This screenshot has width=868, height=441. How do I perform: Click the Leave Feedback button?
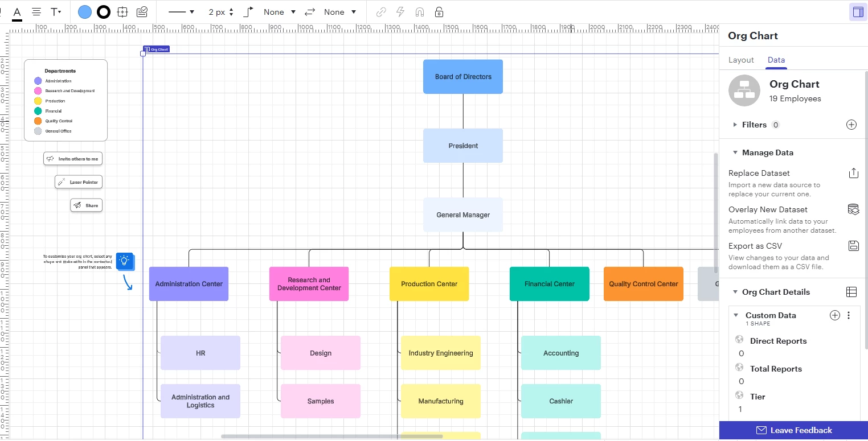point(793,430)
